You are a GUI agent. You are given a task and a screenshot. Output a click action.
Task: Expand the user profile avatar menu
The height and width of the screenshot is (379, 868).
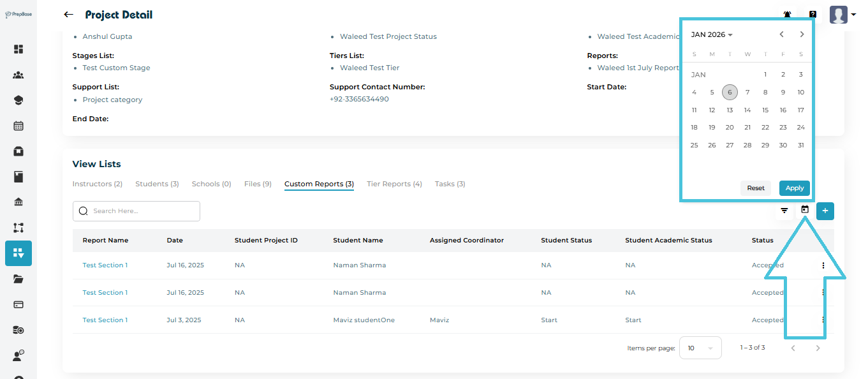[x=842, y=15]
